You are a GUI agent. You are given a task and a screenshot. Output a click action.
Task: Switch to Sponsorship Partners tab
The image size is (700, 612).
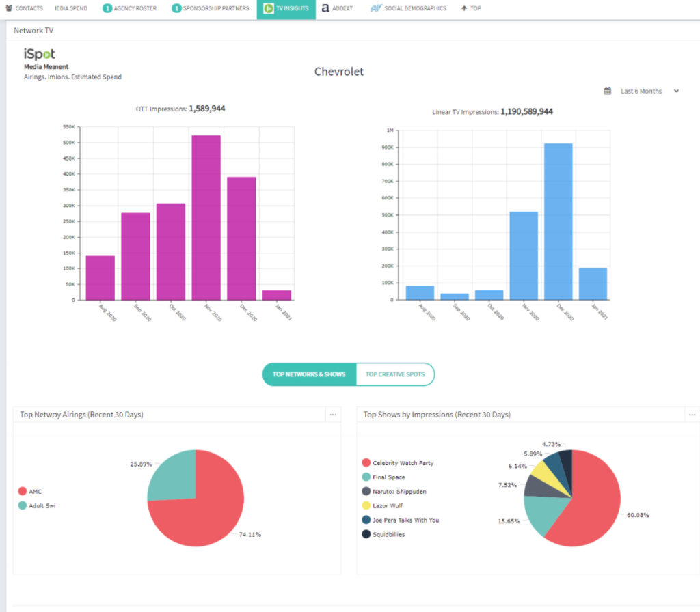211,8
